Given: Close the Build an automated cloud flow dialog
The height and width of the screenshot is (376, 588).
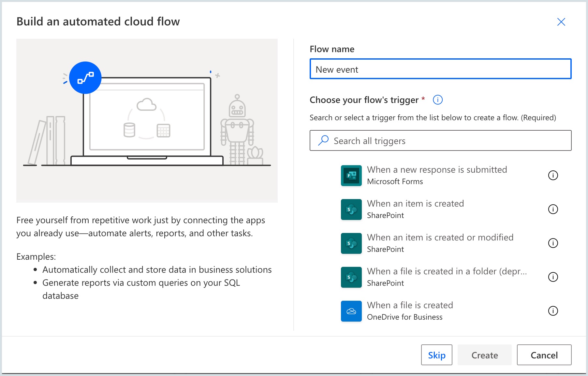Looking at the screenshot, I should [561, 22].
